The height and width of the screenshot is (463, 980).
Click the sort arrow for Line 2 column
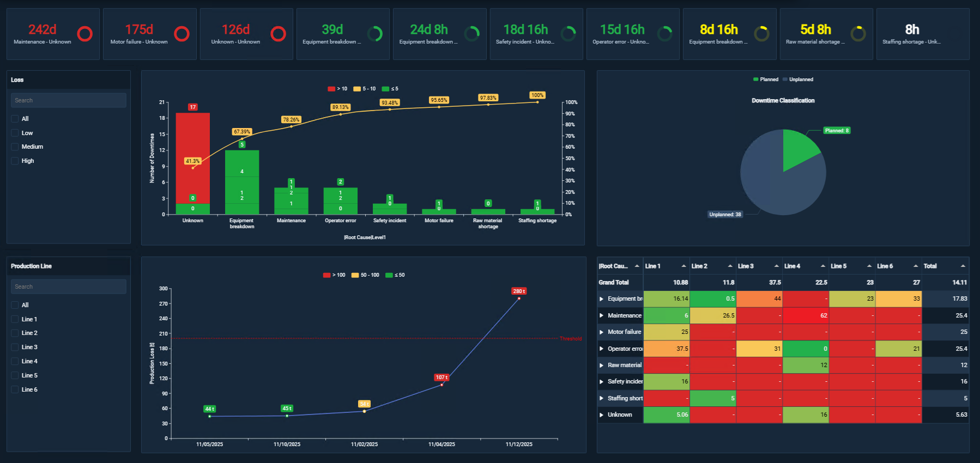point(730,266)
